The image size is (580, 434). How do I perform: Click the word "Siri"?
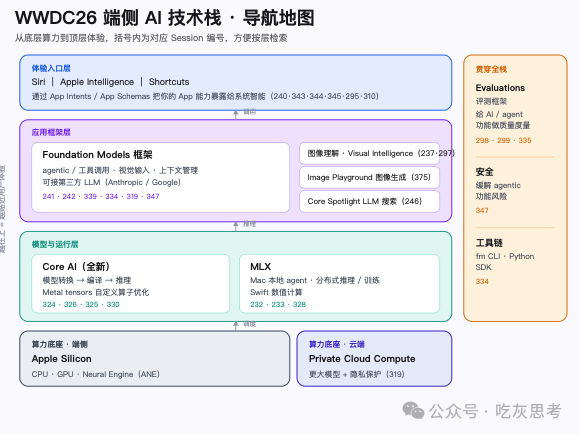click(x=38, y=82)
